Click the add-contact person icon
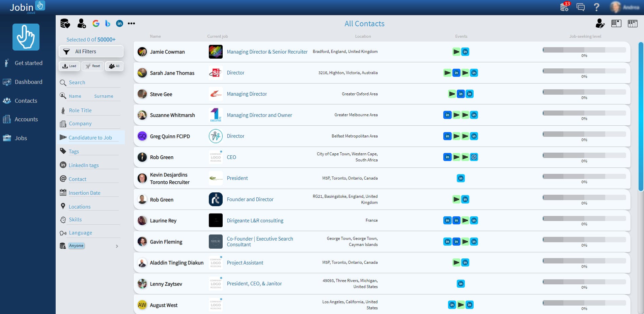The width and height of the screenshot is (644, 314). [81, 23]
